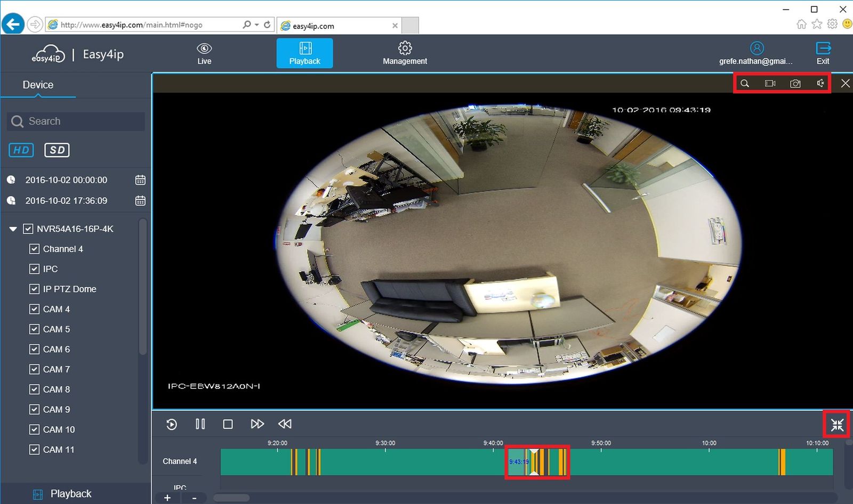The width and height of the screenshot is (853, 504).
Task: Uncheck the CAM 5 checkbox
Action: click(34, 329)
